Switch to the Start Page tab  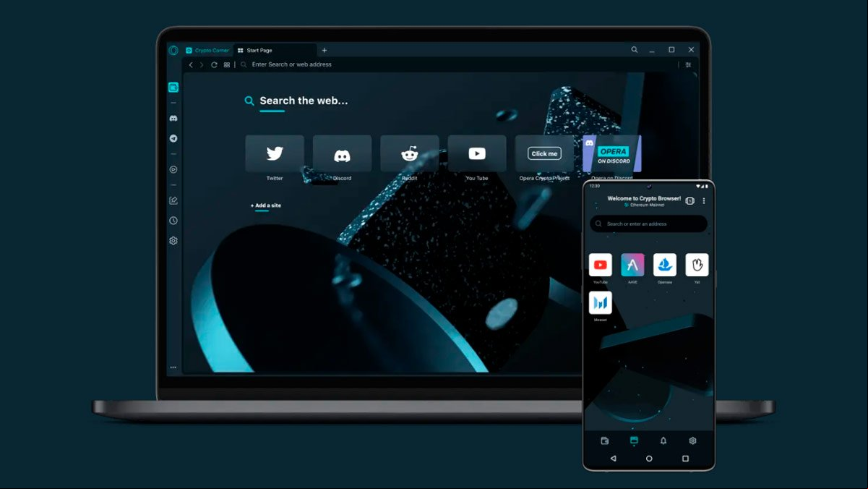tap(275, 50)
